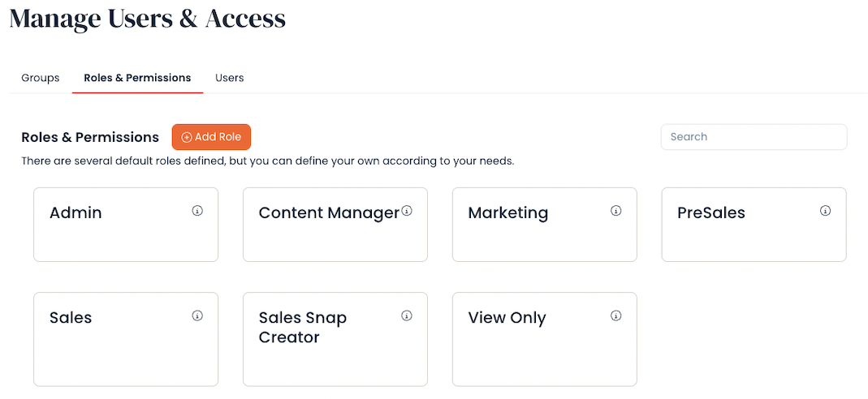Open the Admin role card
Viewport: 868px width, 399px height.
tap(126, 225)
